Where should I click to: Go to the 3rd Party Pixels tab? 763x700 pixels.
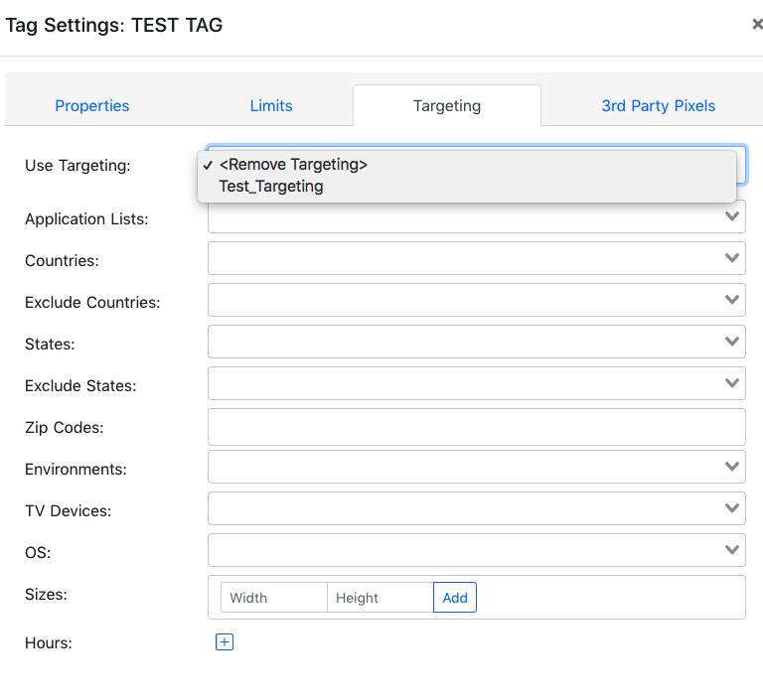(658, 105)
